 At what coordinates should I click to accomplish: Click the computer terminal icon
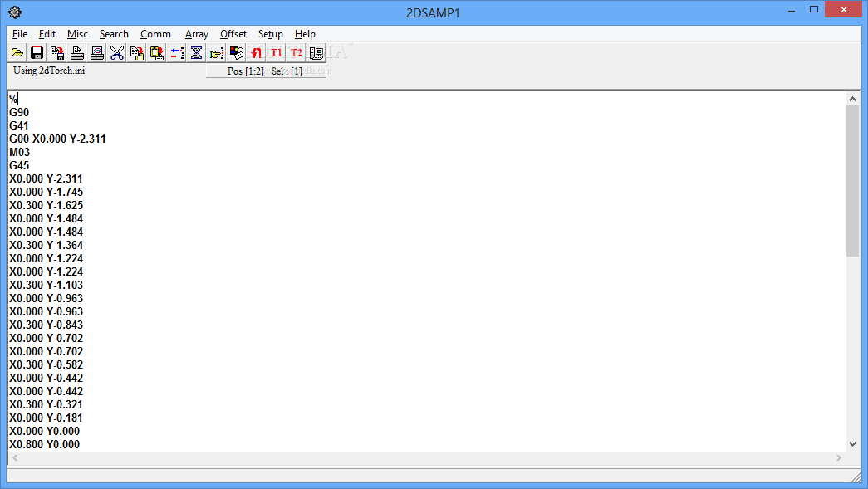[x=316, y=53]
